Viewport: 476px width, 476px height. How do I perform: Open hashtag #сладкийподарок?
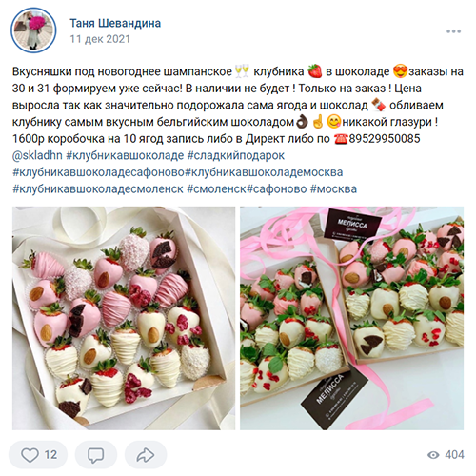tap(236, 155)
